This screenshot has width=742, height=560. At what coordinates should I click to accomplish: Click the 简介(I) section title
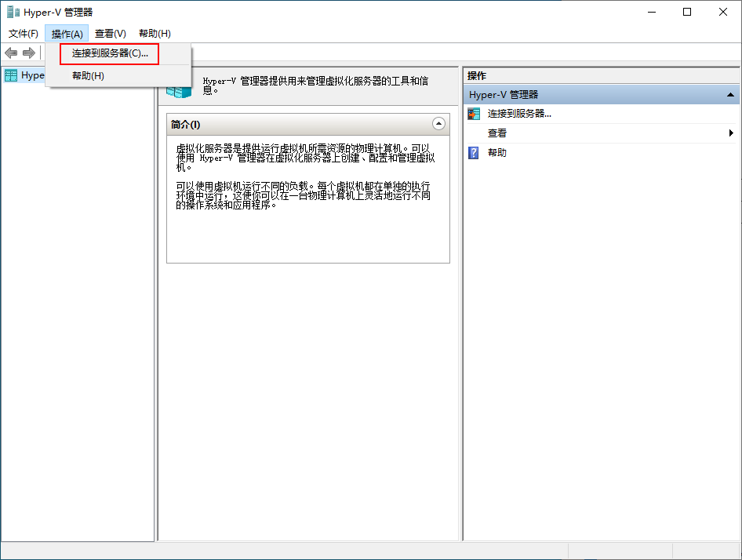tap(185, 125)
